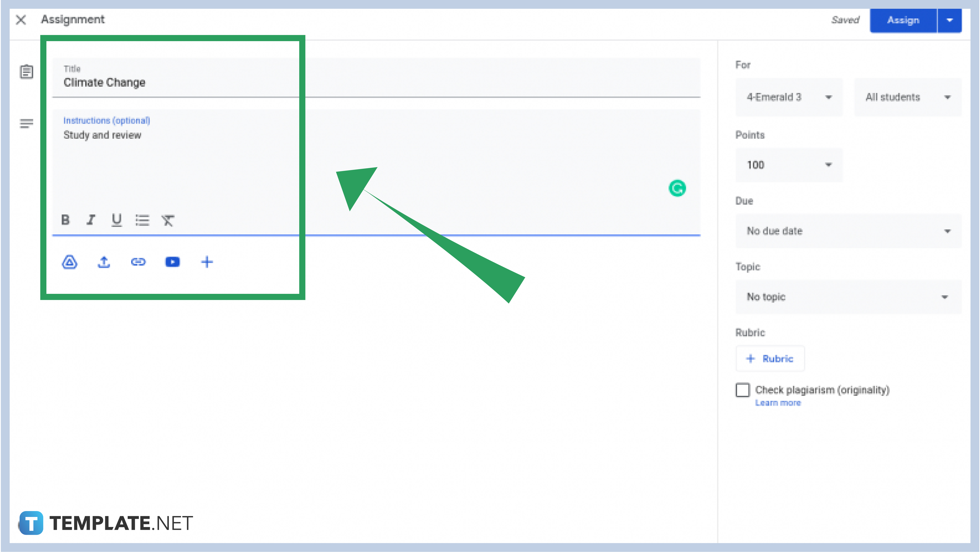Insert a bulleted list
This screenshot has height=552, width=980.
pyautogui.click(x=142, y=220)
